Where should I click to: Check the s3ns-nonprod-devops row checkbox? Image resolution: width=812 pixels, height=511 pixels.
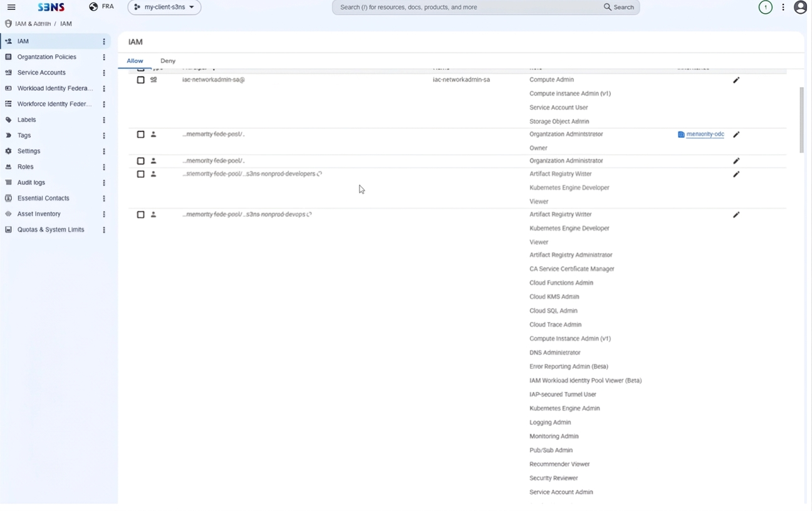140,215
